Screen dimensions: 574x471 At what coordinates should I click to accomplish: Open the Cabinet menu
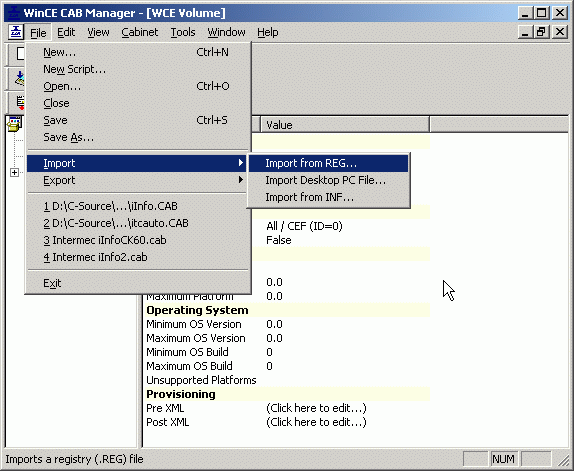tap(139, 33)
